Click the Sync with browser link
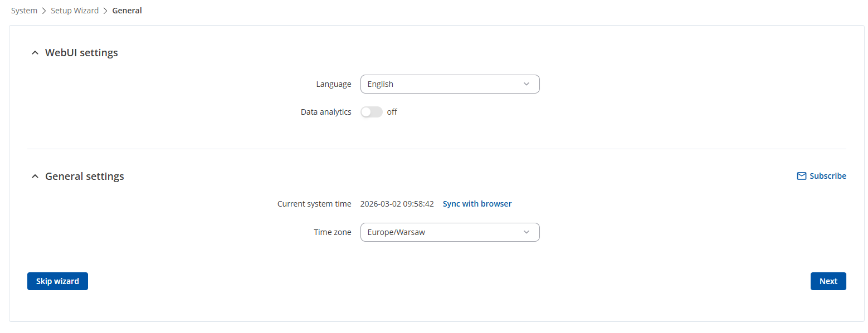The height and width of the screenshot is (333, 868). pyautogui.click(x=477, y=204)
